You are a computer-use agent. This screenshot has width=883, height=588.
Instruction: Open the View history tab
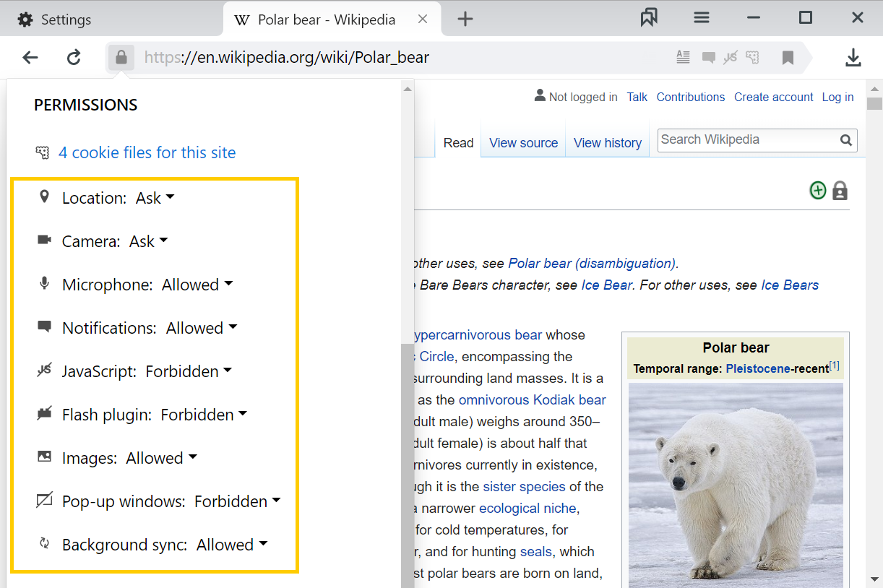608,143
